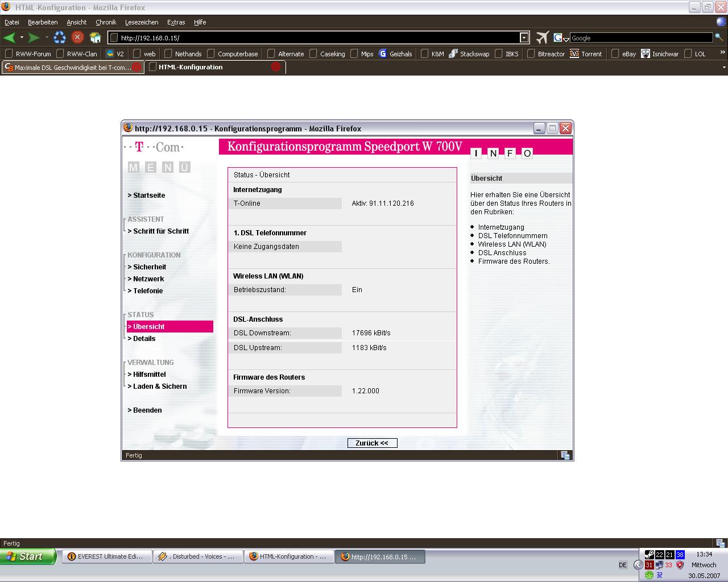The image size is (728, 582).
Task: Click the DSL Downstream value 17696 kBit/s
Action: [371, 333]
